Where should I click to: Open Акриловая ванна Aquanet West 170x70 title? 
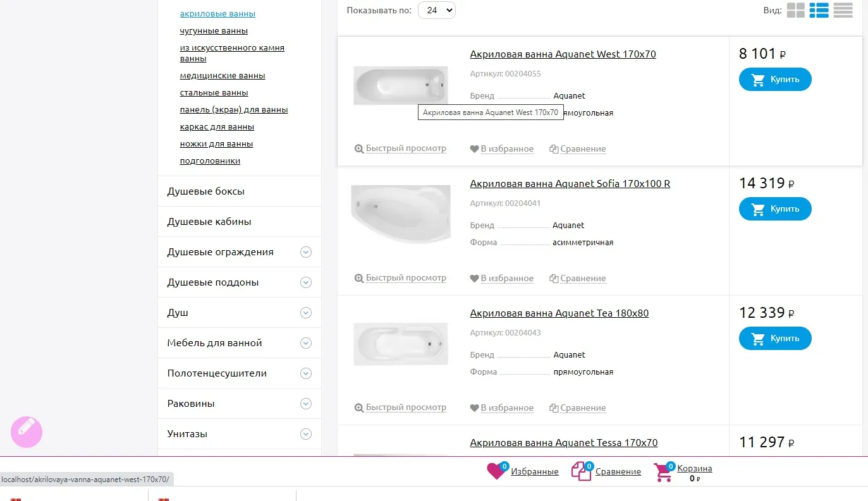point(563,54)
